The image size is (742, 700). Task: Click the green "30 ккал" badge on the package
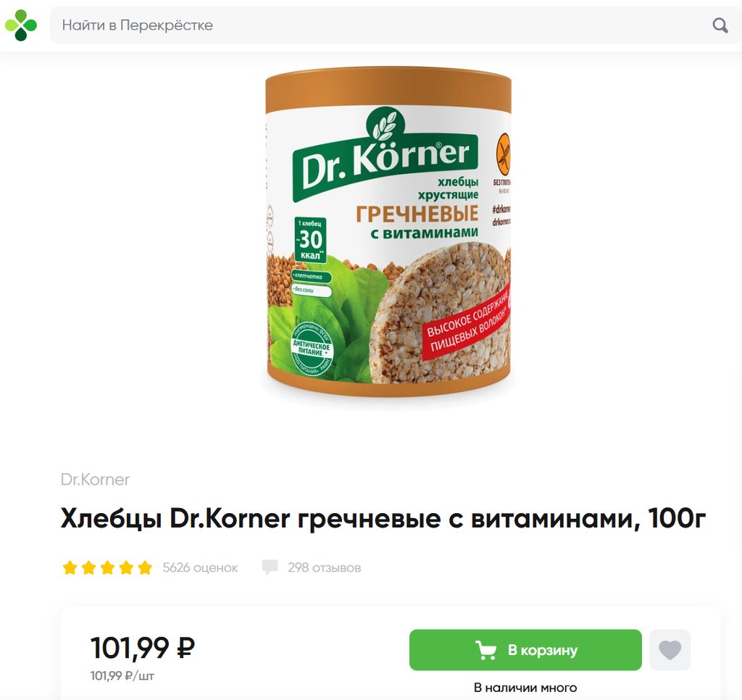pyautogui.click(x=310, y=240)
